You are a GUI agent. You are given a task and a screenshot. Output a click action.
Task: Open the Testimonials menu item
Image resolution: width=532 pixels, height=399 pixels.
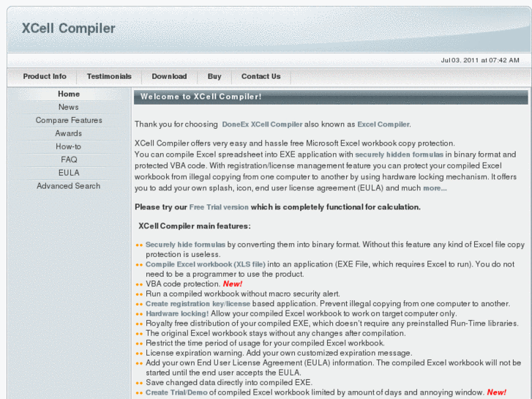[x=109, y=76]
